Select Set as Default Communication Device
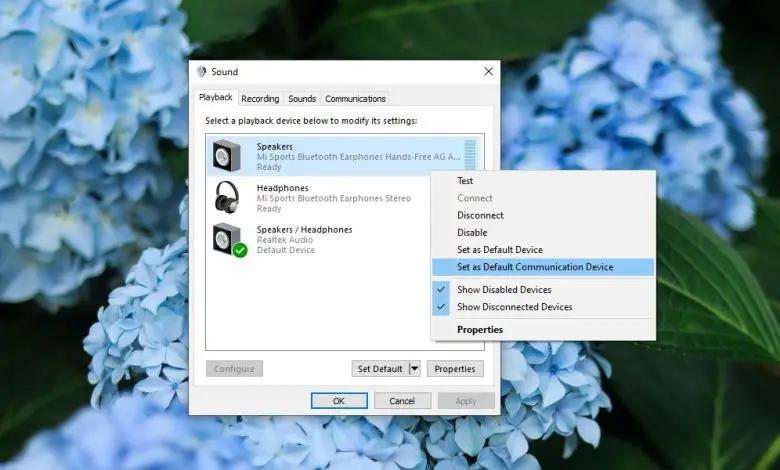This screenshot has height=470, width=780. pos(543,267)
